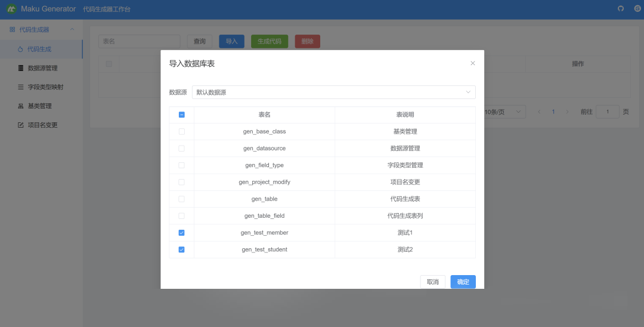Click the gen_table_field table name cell
The height and width of the screenshot is (327, 644).
tap(265, 215)
